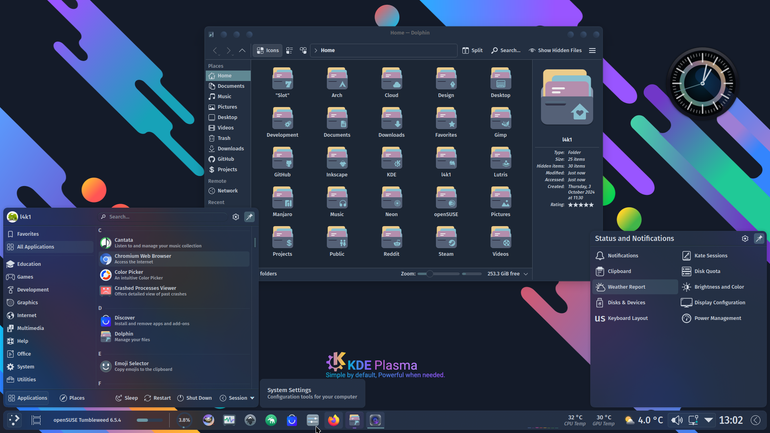Click the Dolphin forward navigation arrow
This screenshot has width=770, height=433.
[x=228, y=50]
